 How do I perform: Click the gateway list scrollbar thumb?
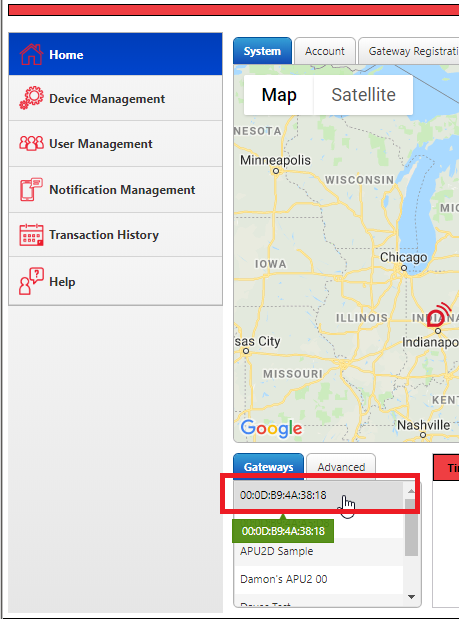tap(411, 527)
